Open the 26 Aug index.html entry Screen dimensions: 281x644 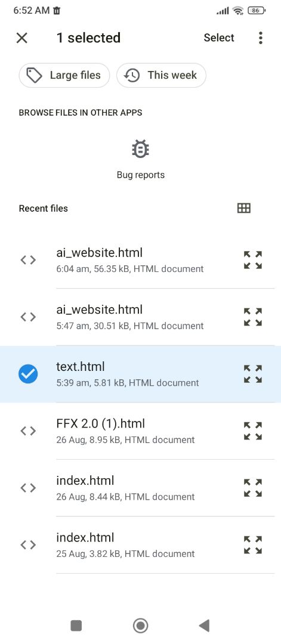click(x=141, y=488)
